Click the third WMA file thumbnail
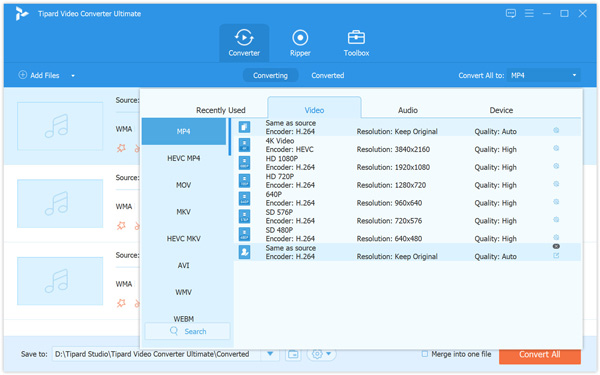The image size is (600, 375). point(60,281)
